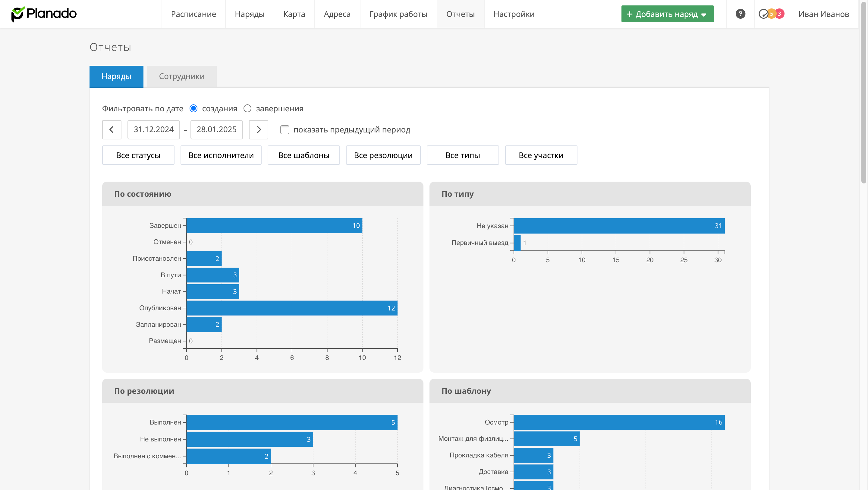Viewport: 868px width, 490px height.
Task: Open the Все шаблоны filter dropdown
Action: point(303,155)
